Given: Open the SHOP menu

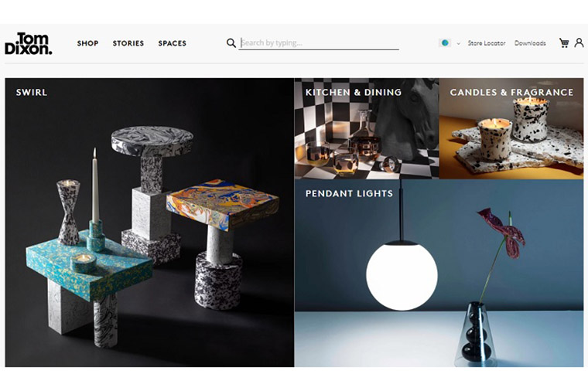Looking at the screenshot, I should pos(87,43).
